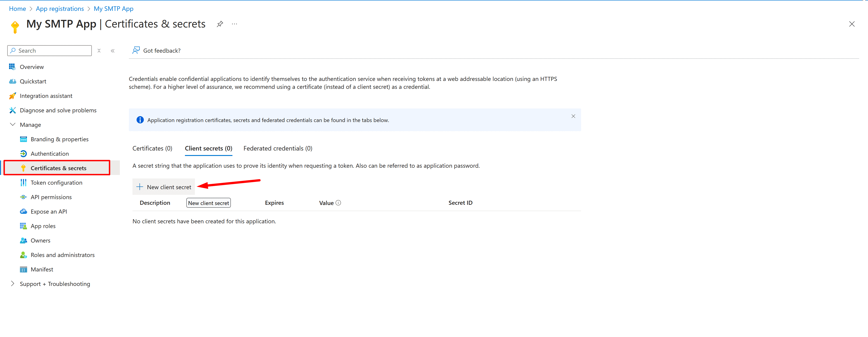Click Got feedback? link
This screenshot has width=868, height=337.
162,51
